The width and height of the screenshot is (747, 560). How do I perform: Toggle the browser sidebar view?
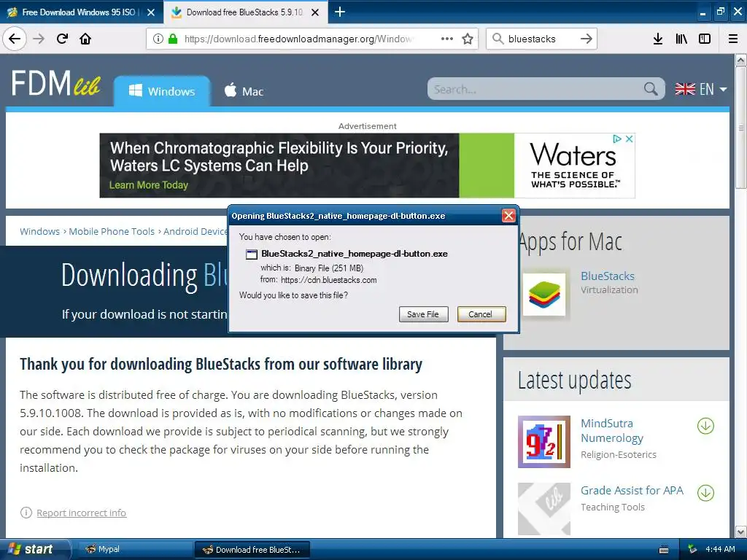click(705, 39)
